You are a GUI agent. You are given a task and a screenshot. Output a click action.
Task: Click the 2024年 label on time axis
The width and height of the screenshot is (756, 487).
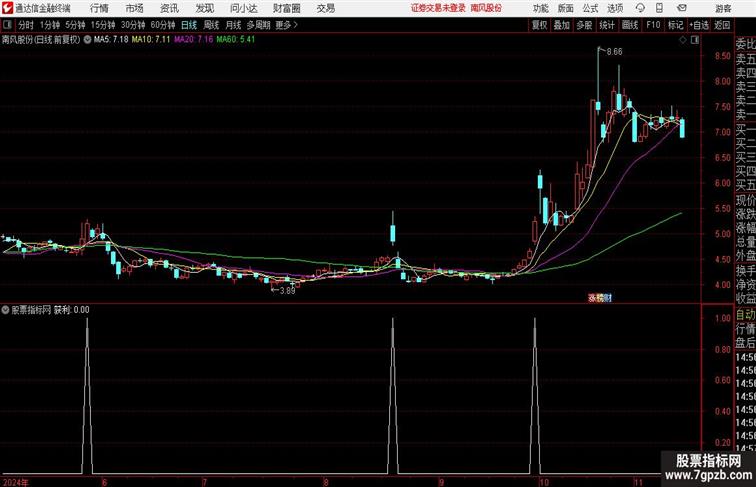[16, 482]
